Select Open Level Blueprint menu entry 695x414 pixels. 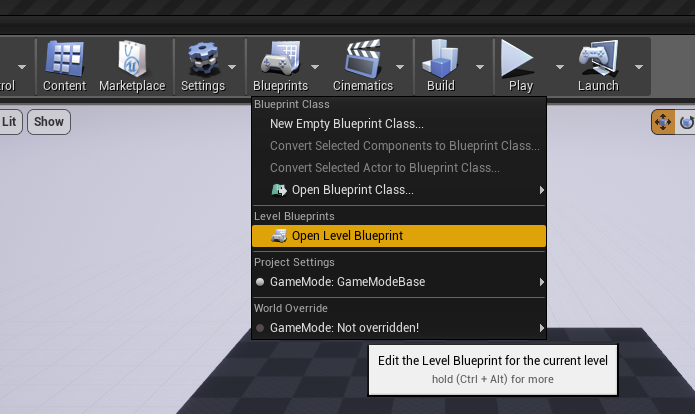tap(399, 236)
